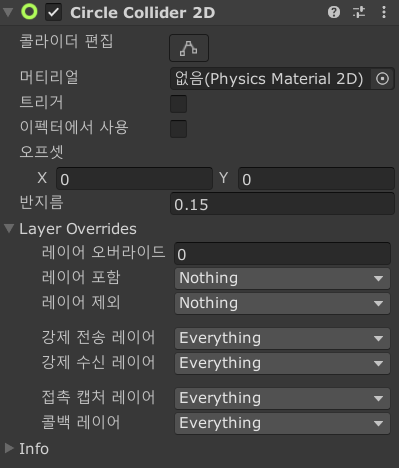
Task: Click the 반지름 value field 0.15
Action: click(x=282, y=204)
